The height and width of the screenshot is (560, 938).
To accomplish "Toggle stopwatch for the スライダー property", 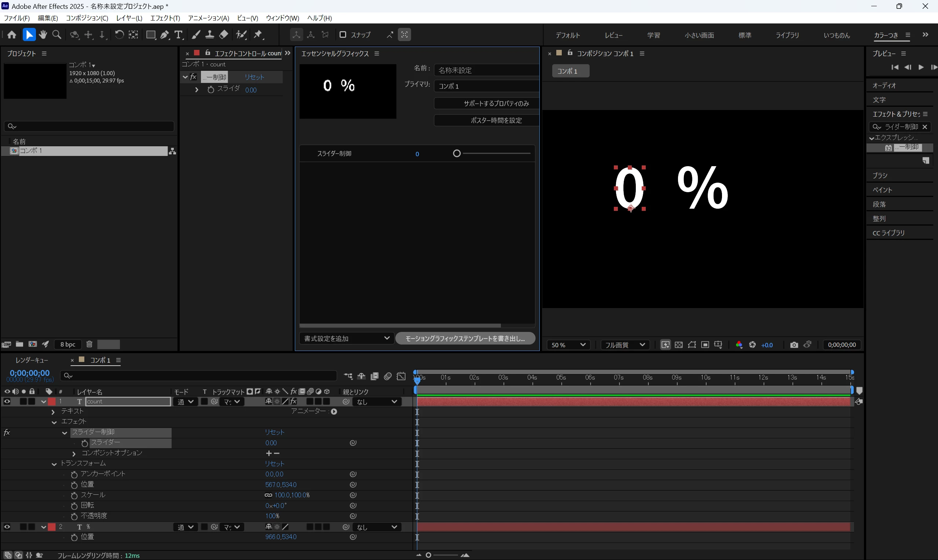I will [x=84, y=443].
